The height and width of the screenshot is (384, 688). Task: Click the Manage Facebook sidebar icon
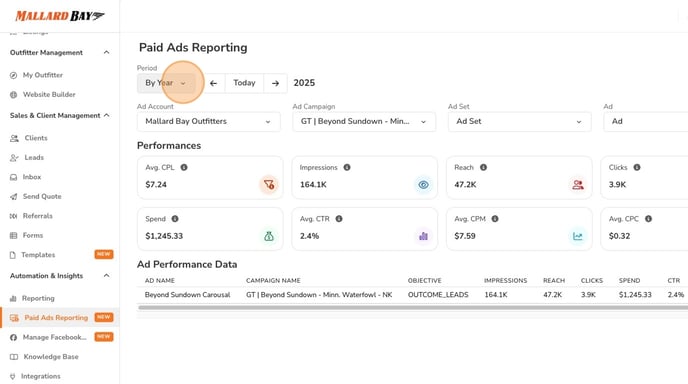14,337
